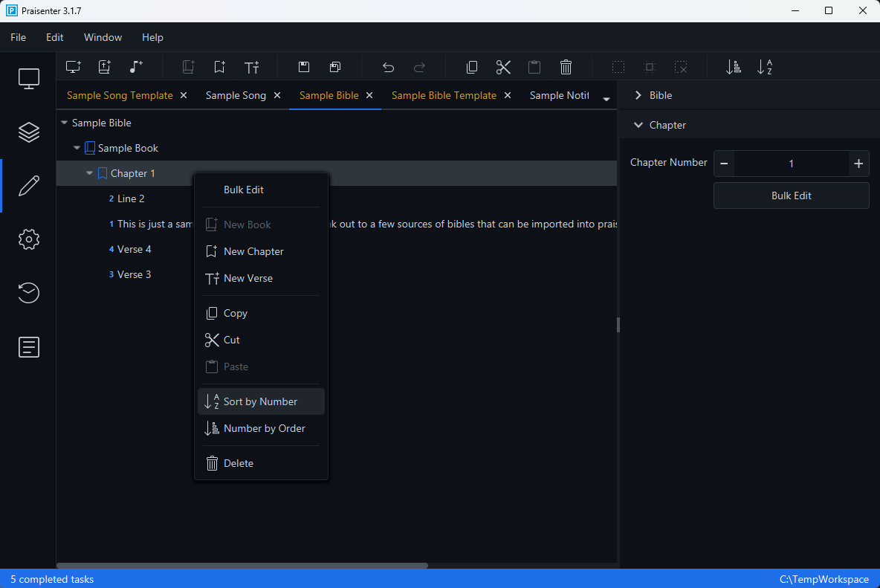Open settings gear in left sidebar
Image resolution: width=880 pixels, height=588 pixels.
28,239
